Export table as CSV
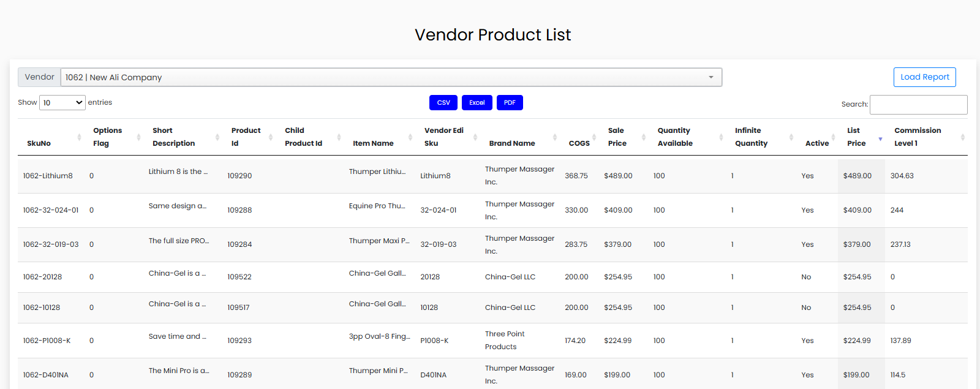 [x=443, y=103]
